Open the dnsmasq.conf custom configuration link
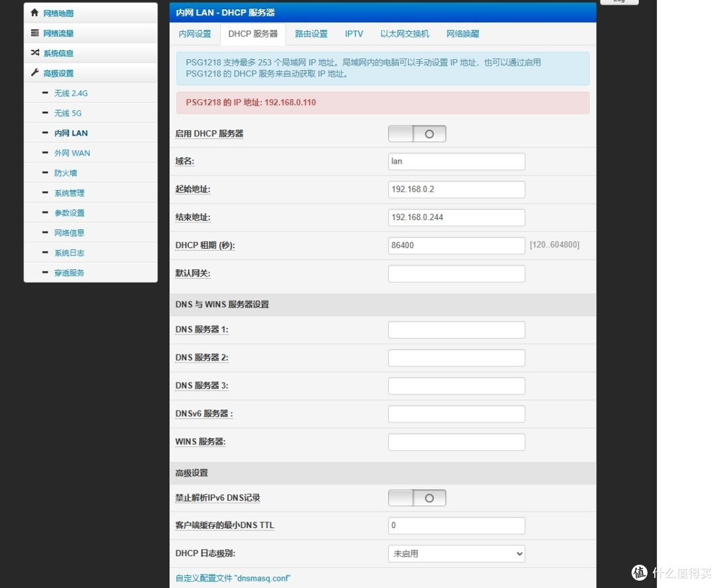Viewport: 718px width, 588px height. (232, 578)
